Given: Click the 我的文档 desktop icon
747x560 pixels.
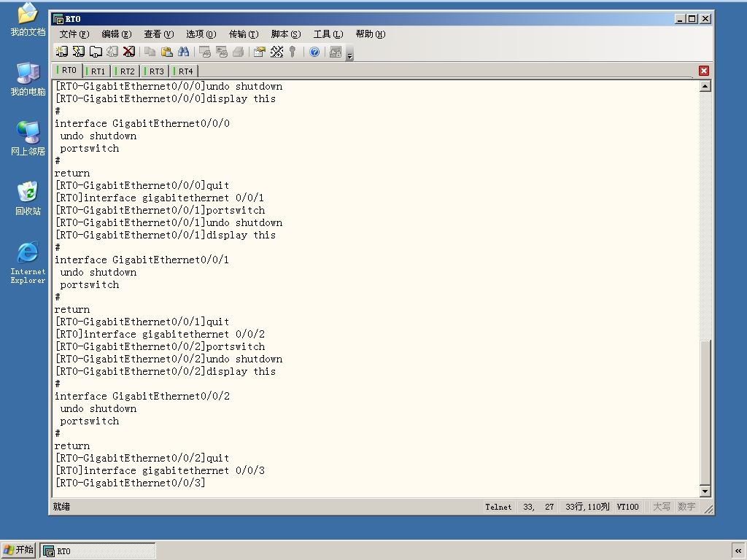Looking at the screenshot, I should [28, 20].
